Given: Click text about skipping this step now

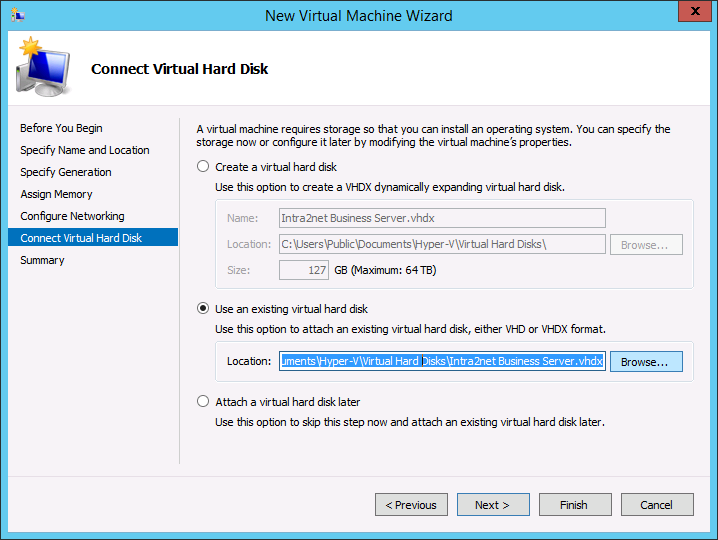Looking at the screenshot, I should (x=410, y=422).
